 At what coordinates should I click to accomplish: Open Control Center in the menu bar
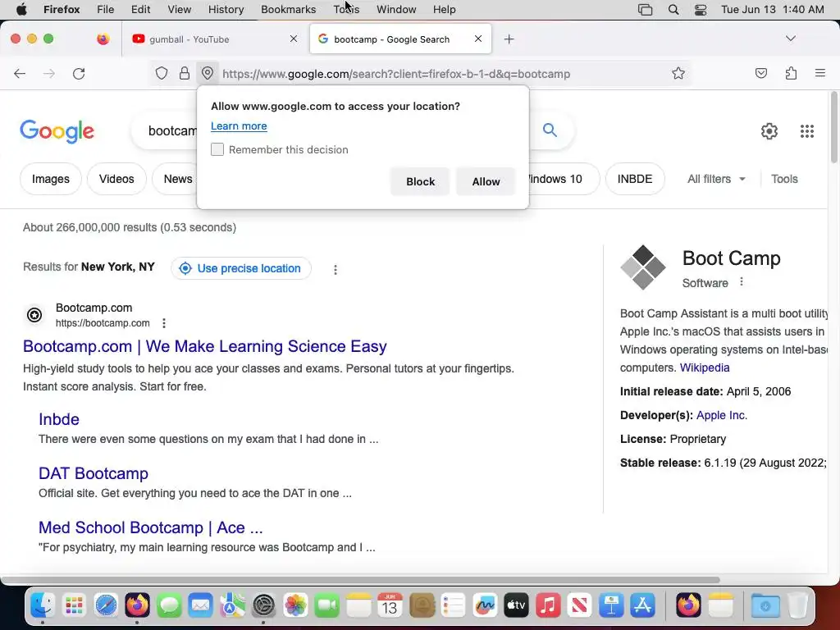701,10
